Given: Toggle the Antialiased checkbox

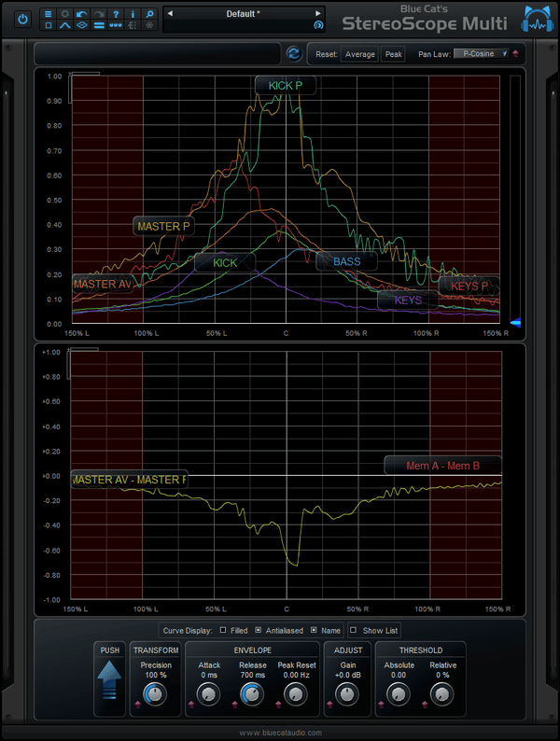Looking at the screenshot, I should pyautogui.click(x=258, y=631).
